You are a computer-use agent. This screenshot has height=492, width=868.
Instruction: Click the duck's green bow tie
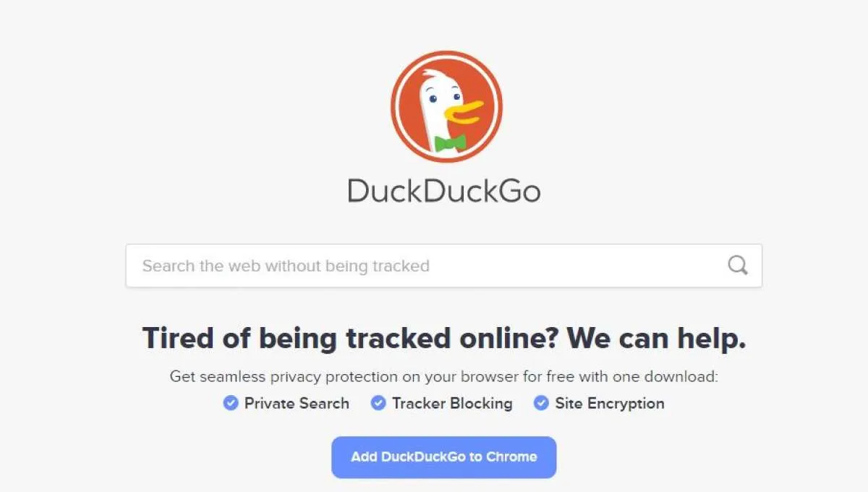coord(450,143)
